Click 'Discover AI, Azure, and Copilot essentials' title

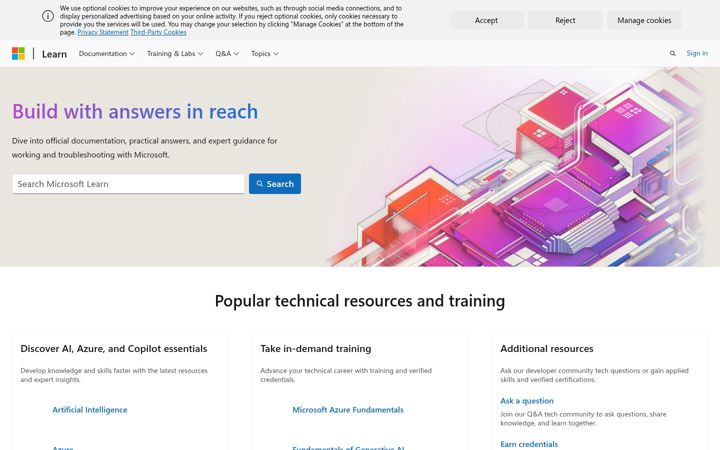[x=114, y=349]
